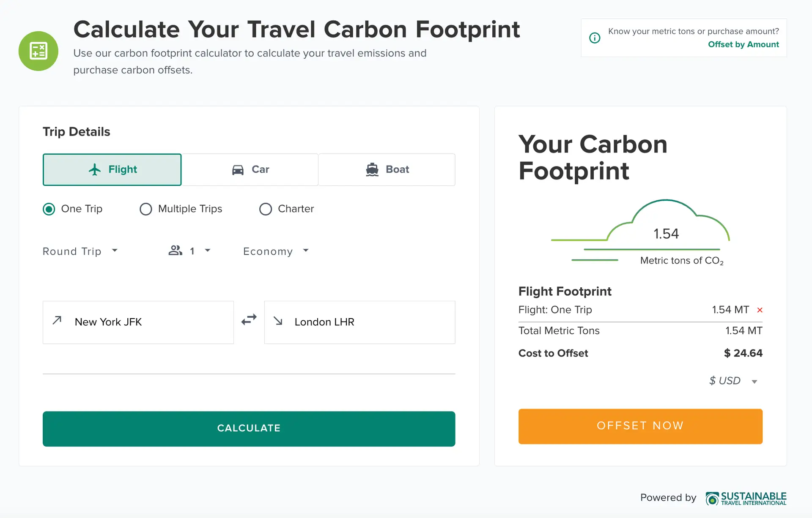The image size is (812, 518).
Task: Remove the Flight: One Trip entry
Action: coord(760,310)
